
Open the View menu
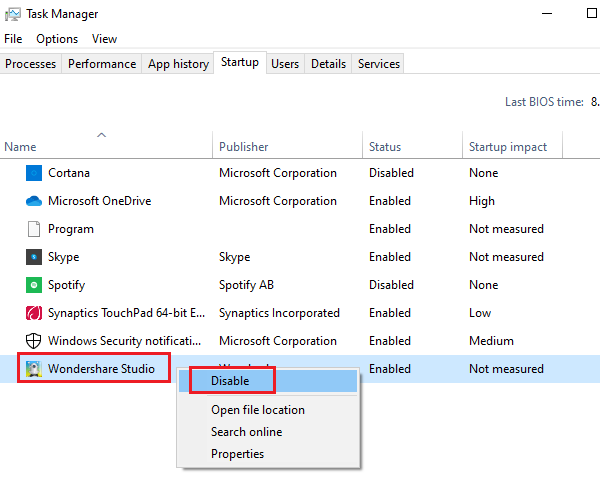104,39
